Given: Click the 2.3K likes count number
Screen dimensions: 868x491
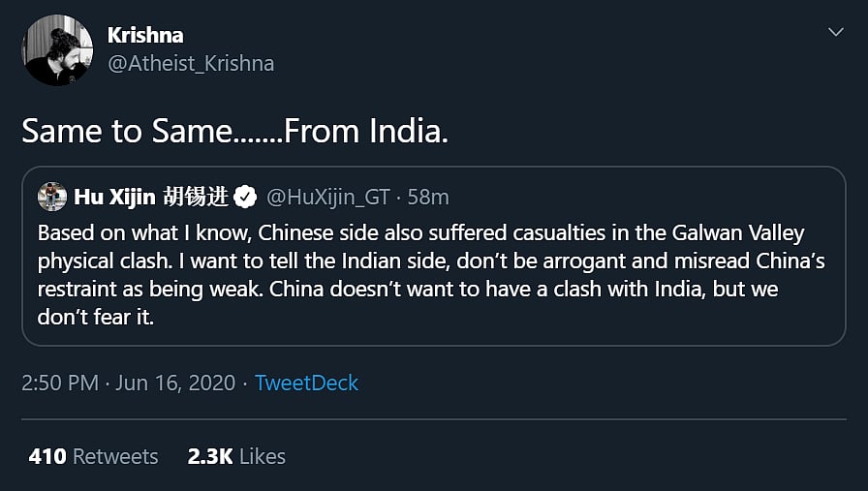Looking at the screenshot, I should pyautogui.click(x=209, y=456).
